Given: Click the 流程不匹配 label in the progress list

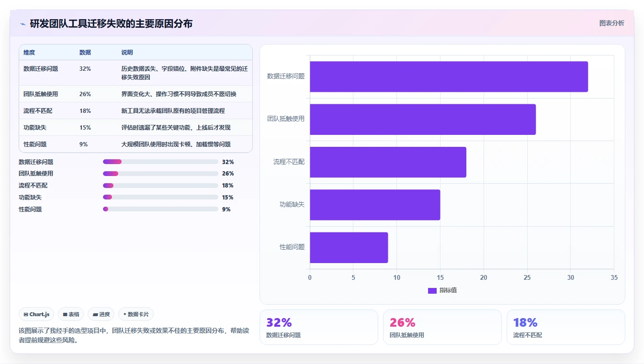Looking at the screenshot, I should tap(33, 186).
